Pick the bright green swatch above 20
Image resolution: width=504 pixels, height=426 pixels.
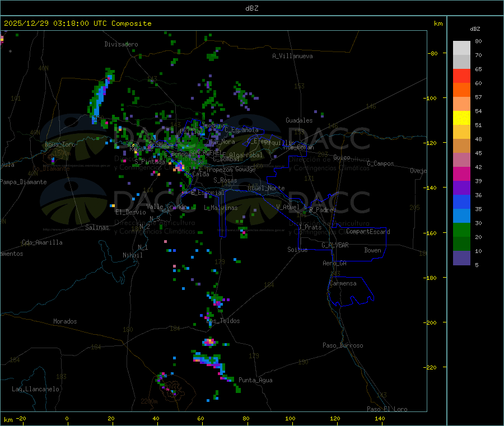[x=461, y=230]
